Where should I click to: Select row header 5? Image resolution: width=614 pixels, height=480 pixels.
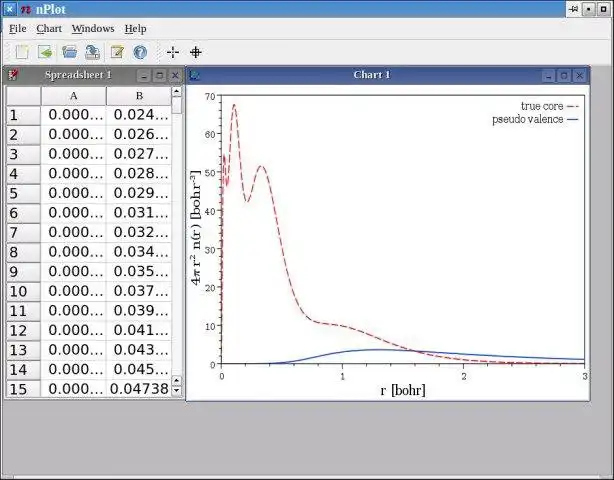click(23, 193)
